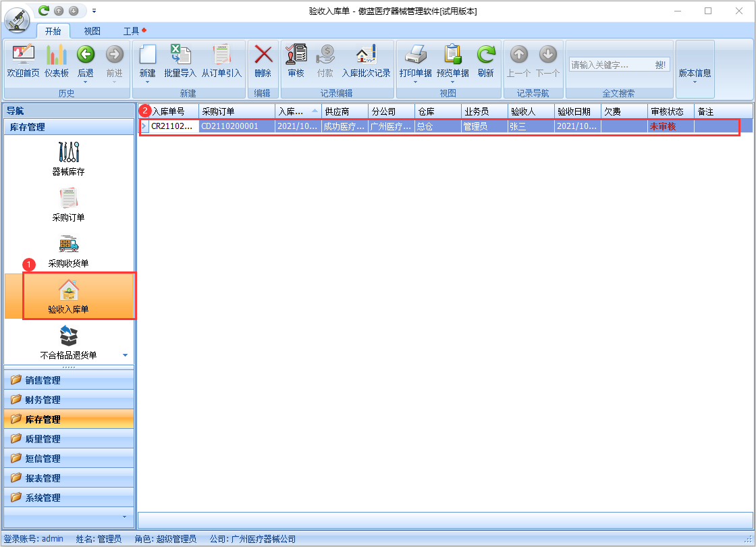Open 采购收货单 truck icon in sidebar

click(x=69, y=251)
